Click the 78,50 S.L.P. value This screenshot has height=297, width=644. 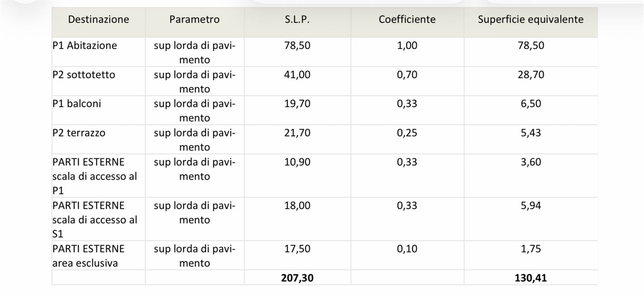[297, 45]
